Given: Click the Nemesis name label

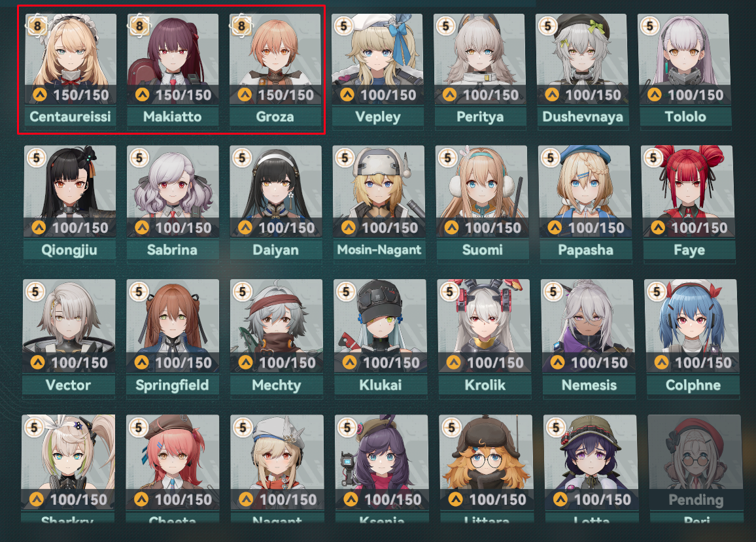Looking at the screenshot, I should (589, 385).
